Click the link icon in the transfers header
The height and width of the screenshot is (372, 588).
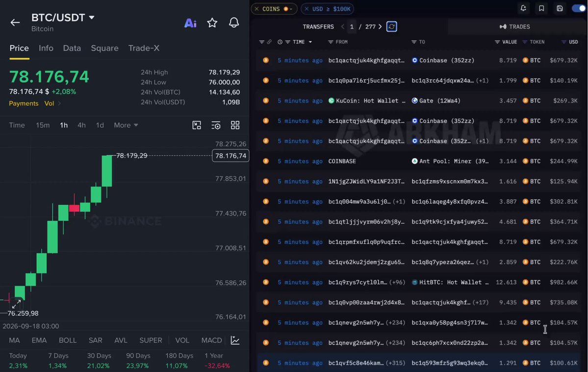pos(269,42)
